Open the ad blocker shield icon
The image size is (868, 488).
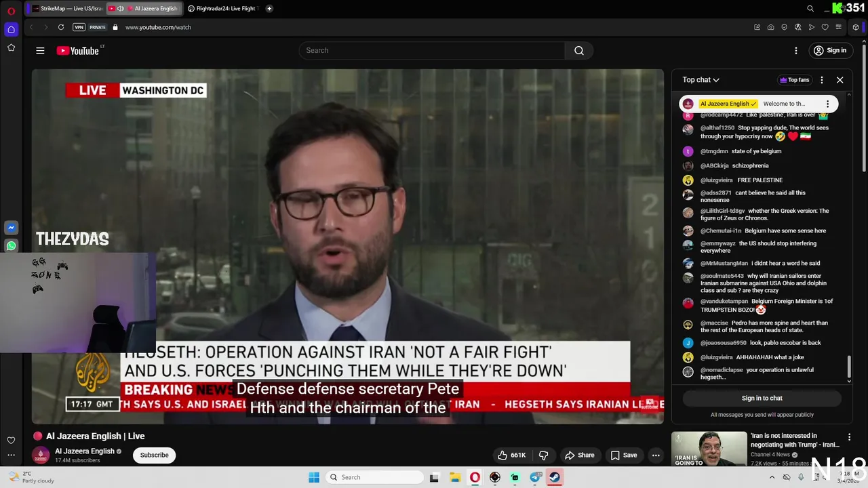click(785, 27)
